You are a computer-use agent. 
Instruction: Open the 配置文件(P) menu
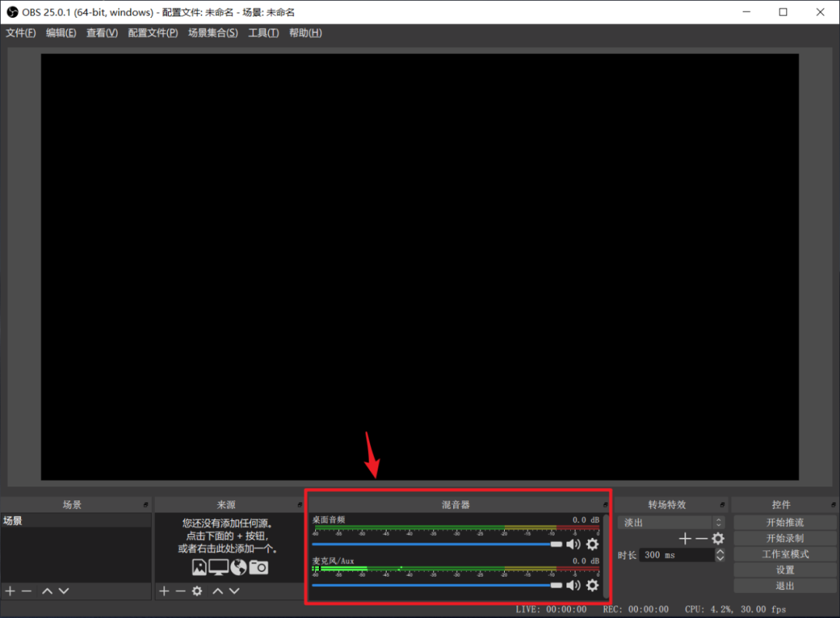[152, 33]
